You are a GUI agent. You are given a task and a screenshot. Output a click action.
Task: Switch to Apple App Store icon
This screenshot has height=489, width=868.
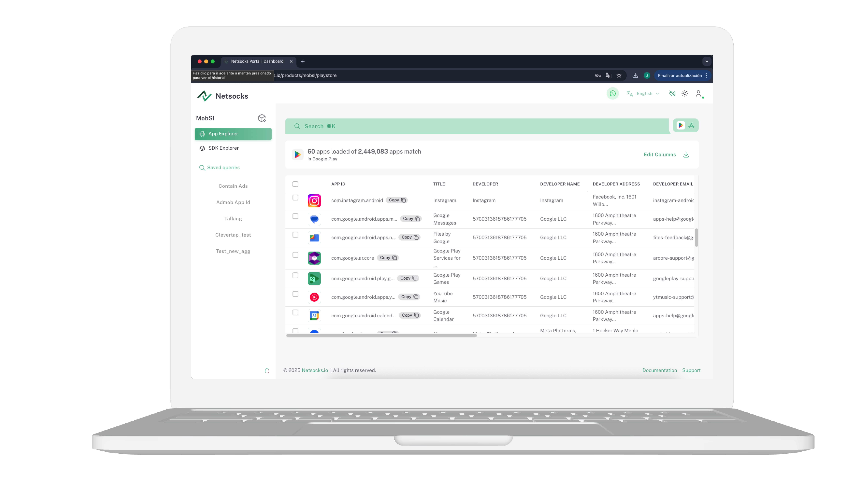pos(691,125)
